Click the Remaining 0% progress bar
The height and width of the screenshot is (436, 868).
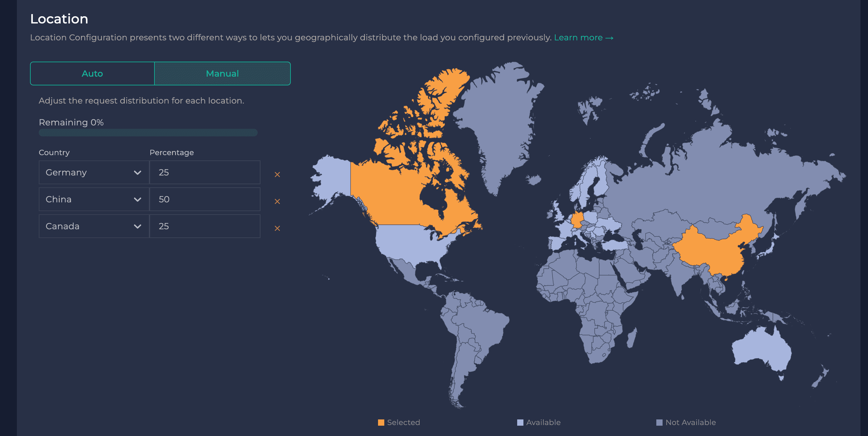[x=148, y=132]
